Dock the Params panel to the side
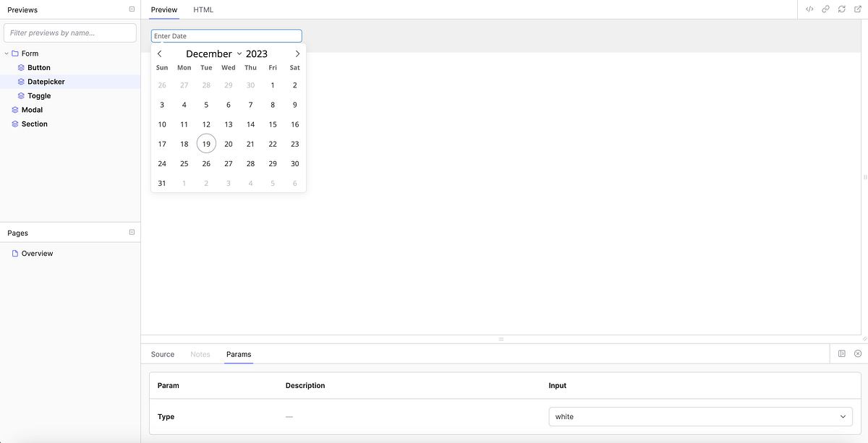This screenshot has height=443, width=868. pyautogui.click(x=841, y=353)
